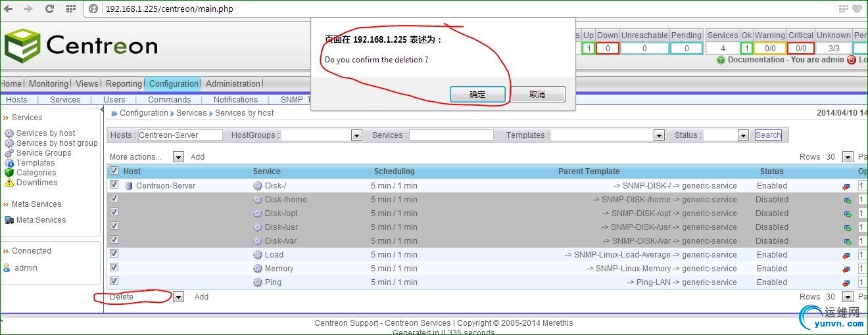The height and width of the screenshot is (335, 868).
Task: Click the Templates sidebar icon
Action: point(9,163)
